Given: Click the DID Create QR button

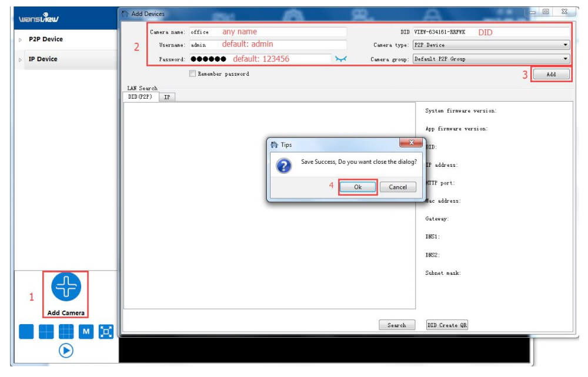Looking at the screenshot, I should (447, 325).
